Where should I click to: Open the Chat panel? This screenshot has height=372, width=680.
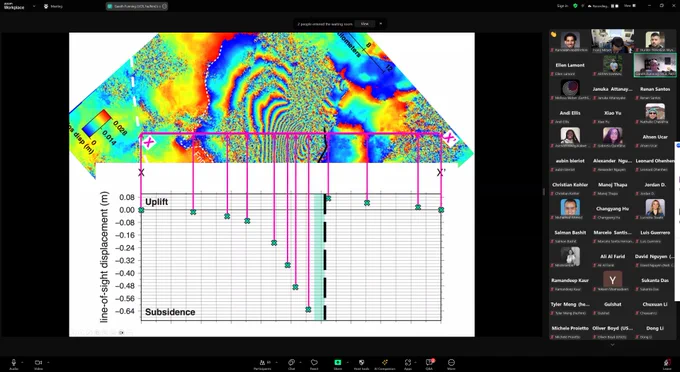291,362
